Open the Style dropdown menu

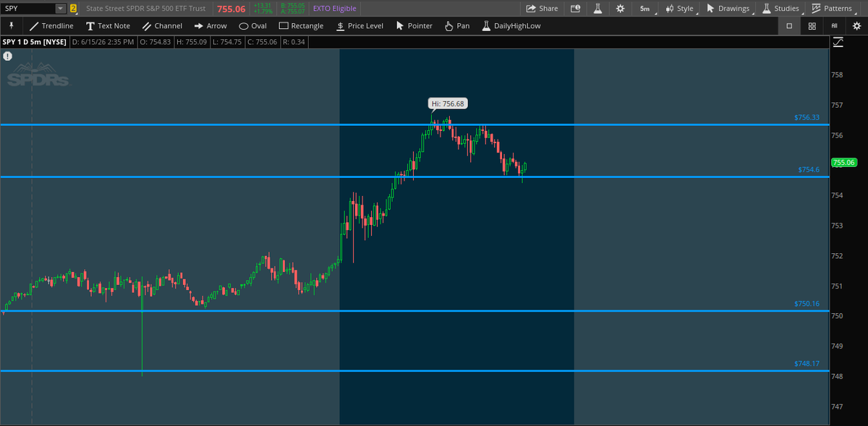[x=681, y=9]
